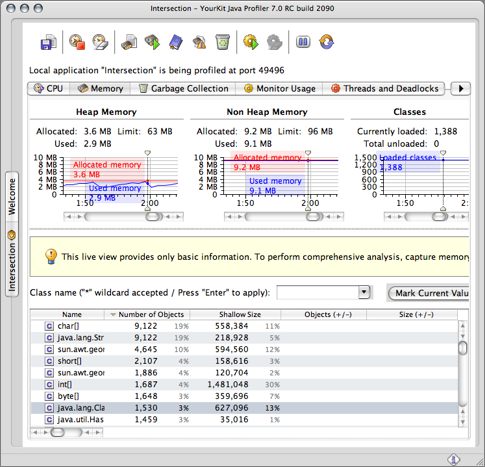Click the status bar info icon
This screenshot has width=485, height=467.
(453, 460)
